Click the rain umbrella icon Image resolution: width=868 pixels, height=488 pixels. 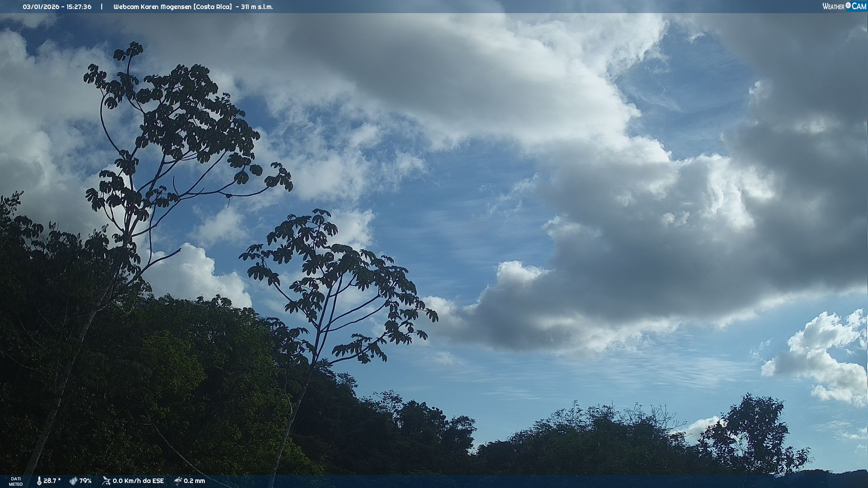[x=178, y=481]
